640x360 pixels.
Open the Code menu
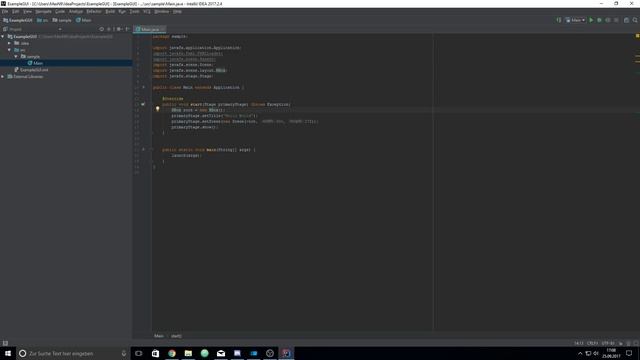coord(60,11)
